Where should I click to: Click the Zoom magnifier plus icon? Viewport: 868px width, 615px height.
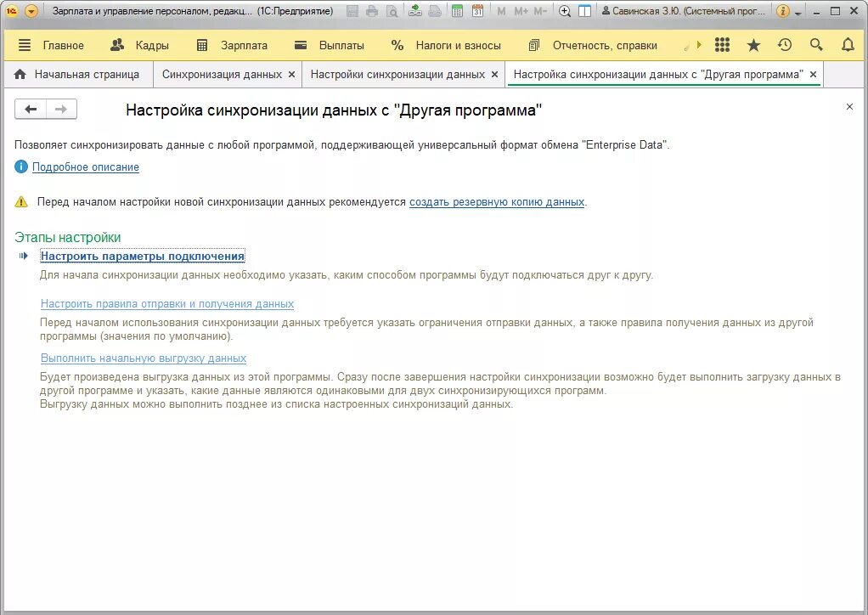565,11
